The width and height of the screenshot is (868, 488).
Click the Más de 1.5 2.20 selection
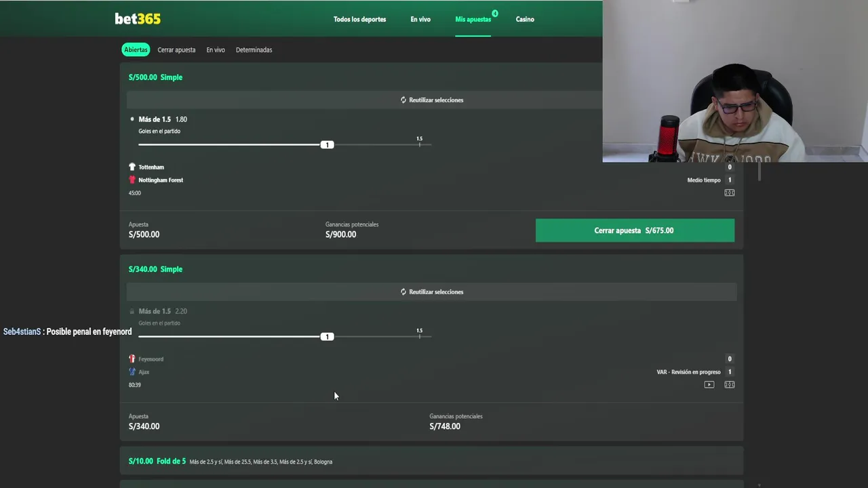[x=163, y=311]
